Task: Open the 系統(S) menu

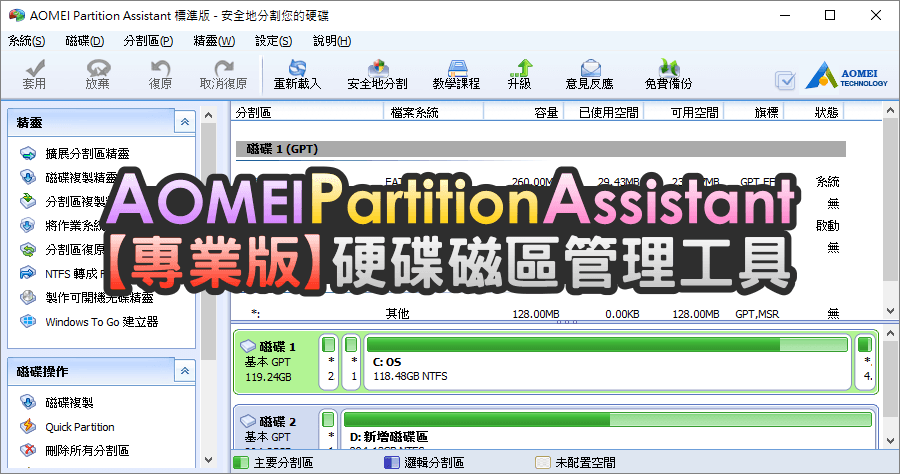Action: (26, 41)
